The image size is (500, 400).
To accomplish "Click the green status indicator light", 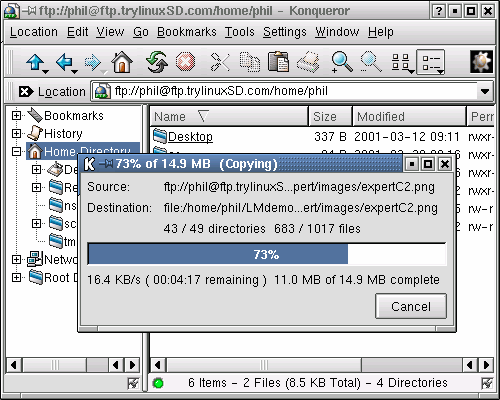I will (158, 383).
